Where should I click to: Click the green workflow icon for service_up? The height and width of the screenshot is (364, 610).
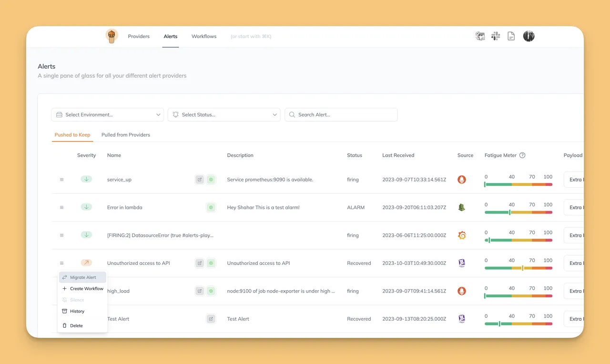point(211,180)
